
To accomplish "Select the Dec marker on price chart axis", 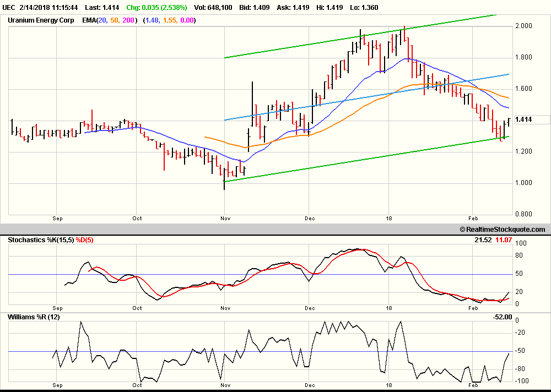I will [309, 218].
